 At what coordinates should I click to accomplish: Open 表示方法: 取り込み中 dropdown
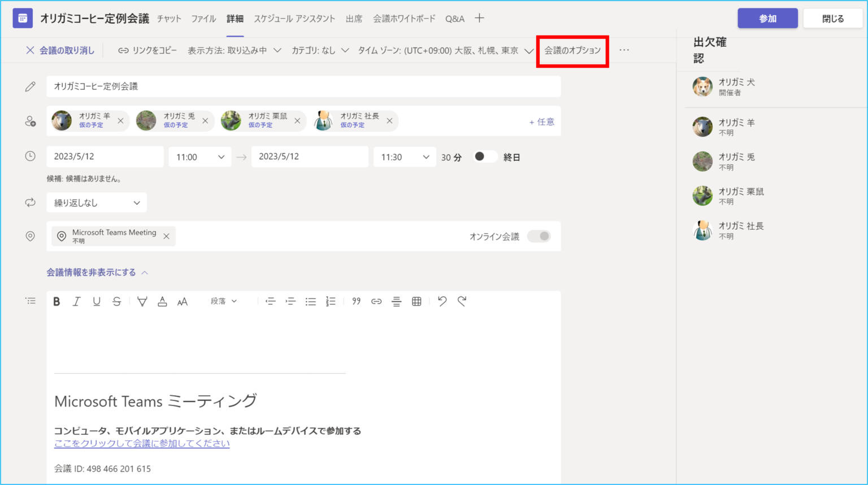pyautogui.click(x=235, y=50)
